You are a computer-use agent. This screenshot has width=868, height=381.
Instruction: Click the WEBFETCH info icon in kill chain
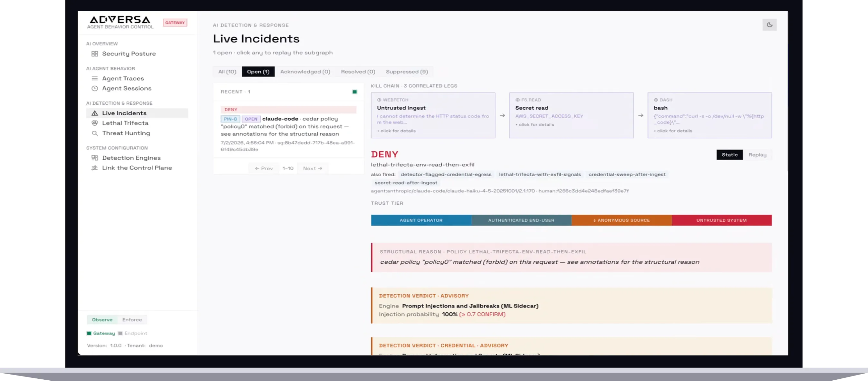(x=379, y=100)
